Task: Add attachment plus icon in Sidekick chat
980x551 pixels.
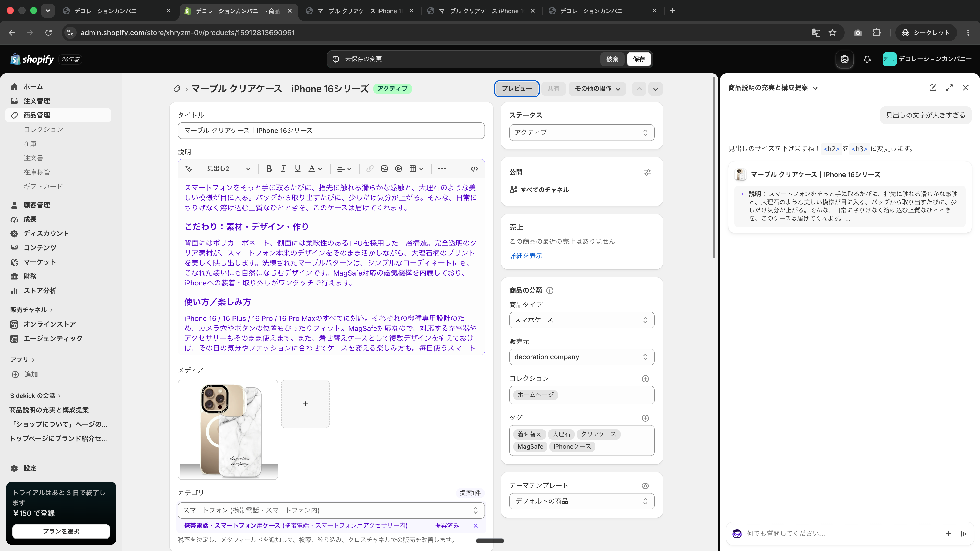Action: click(948, 533)
